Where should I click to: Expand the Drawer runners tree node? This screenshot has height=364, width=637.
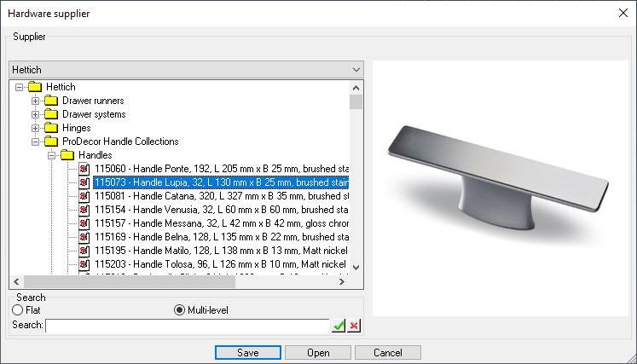[36, 101]
